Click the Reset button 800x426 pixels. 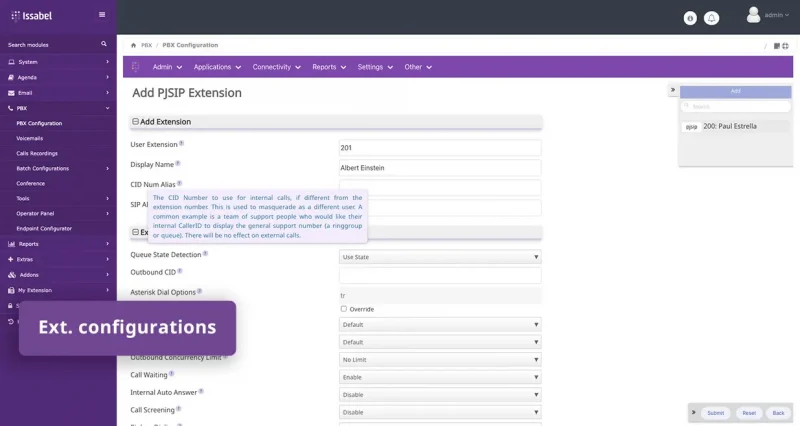tap(747, 412)
